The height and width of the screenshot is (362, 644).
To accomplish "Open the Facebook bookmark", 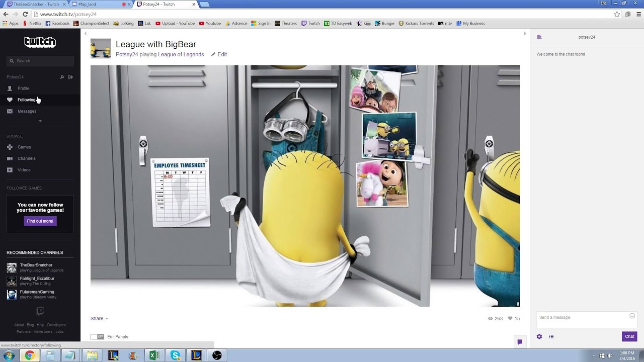I will (57, 24).
